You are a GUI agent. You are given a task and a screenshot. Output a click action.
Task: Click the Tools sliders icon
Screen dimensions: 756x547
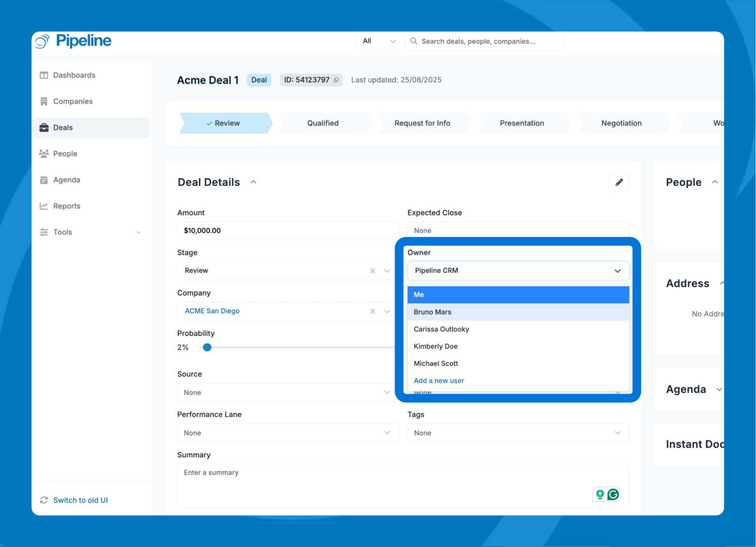click(x=44, y=232)
